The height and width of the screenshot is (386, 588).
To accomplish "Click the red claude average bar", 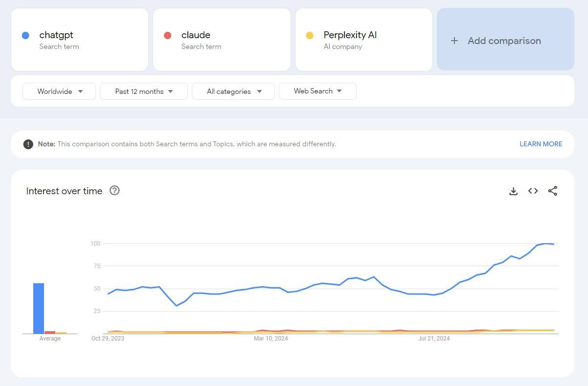I will point(50,332).
